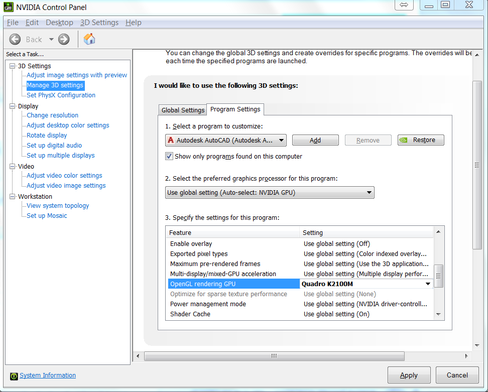Click the Apply button
The width and height of the screenshot is (488, 392).
[x=409, y=375]
